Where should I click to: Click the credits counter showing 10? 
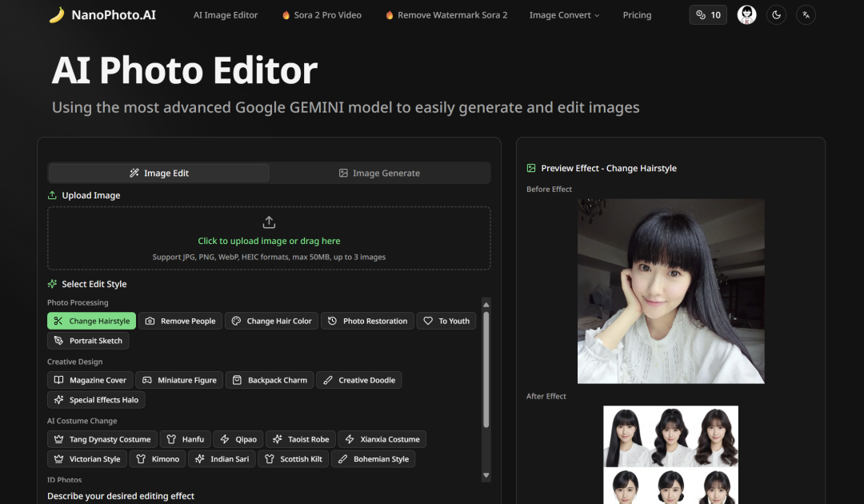point(708,15)
